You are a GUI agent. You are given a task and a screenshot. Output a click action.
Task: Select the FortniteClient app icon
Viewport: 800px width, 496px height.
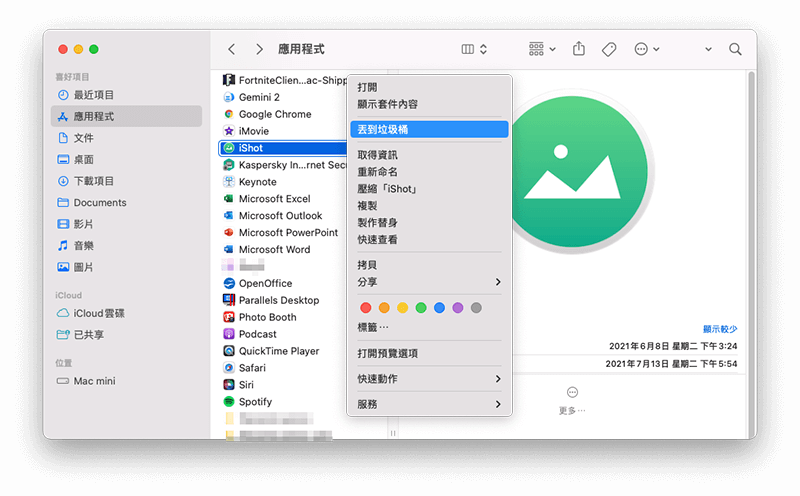pyautogui.click(x=229, y=80)
